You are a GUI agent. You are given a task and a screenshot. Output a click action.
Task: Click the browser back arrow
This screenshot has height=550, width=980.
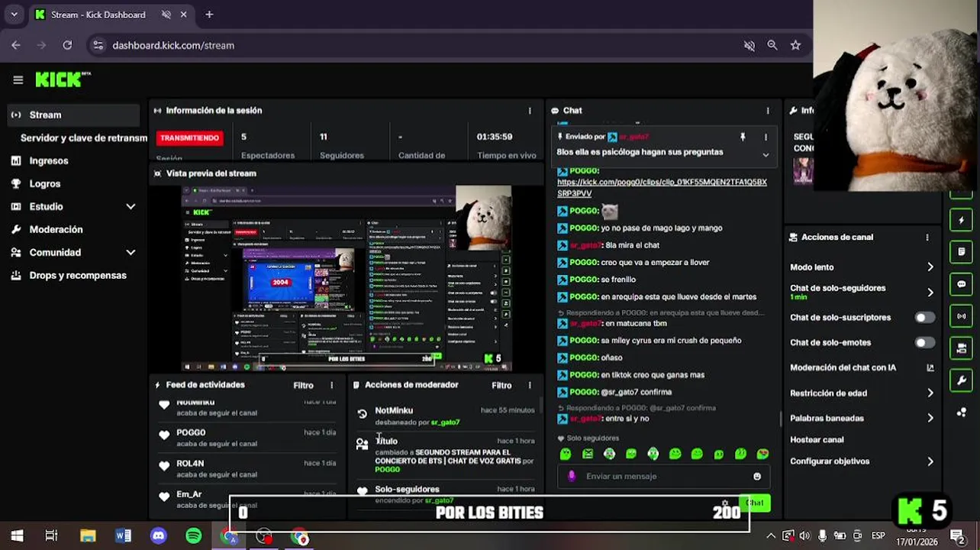click(x=16, y=45)
